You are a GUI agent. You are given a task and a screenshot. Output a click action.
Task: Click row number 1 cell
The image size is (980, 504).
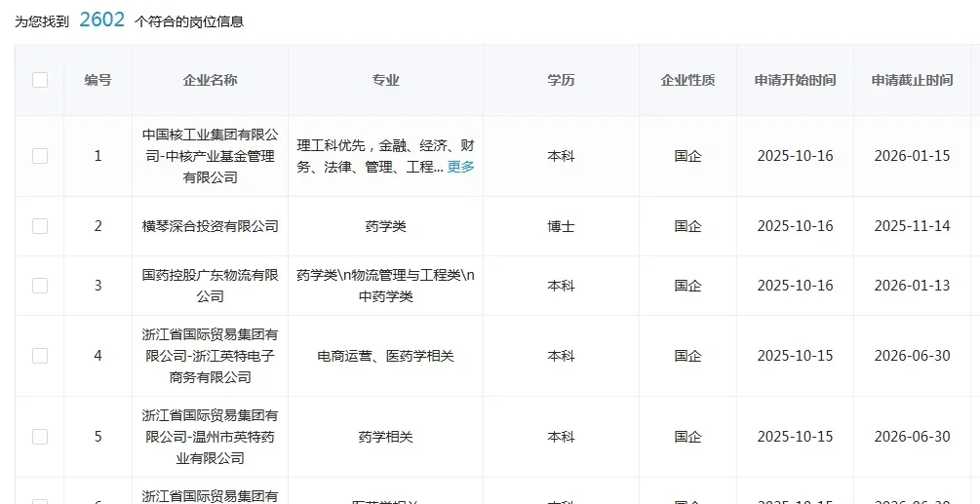click(98, 156)
